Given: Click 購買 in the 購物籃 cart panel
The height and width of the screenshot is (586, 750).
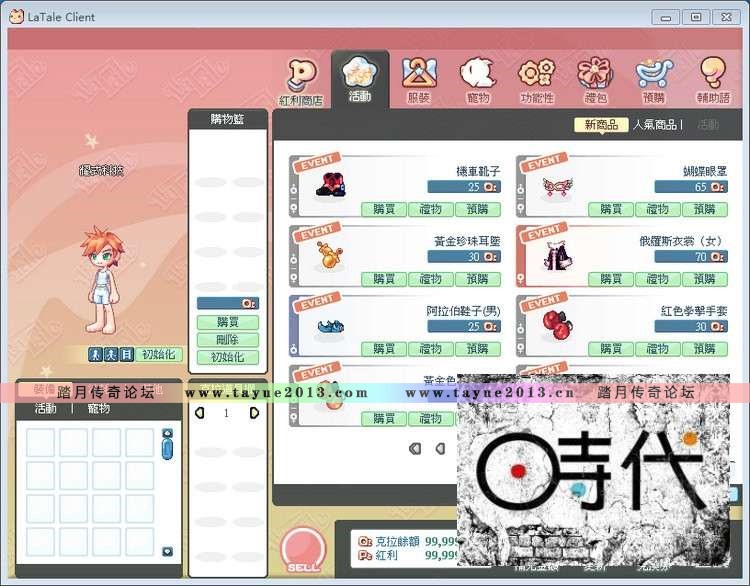Looking at the screenshot, I should [228, 322].
